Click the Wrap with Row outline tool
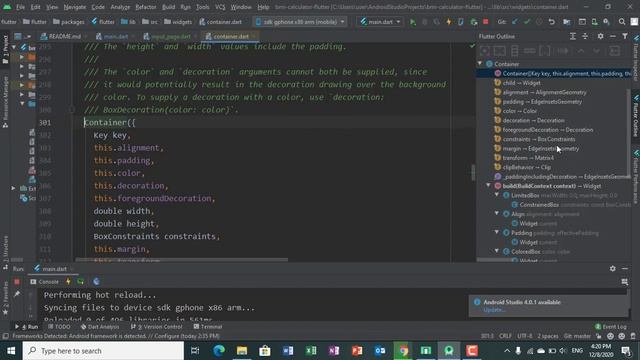This screenshot has height=360, width=640. tap(529, 51)
